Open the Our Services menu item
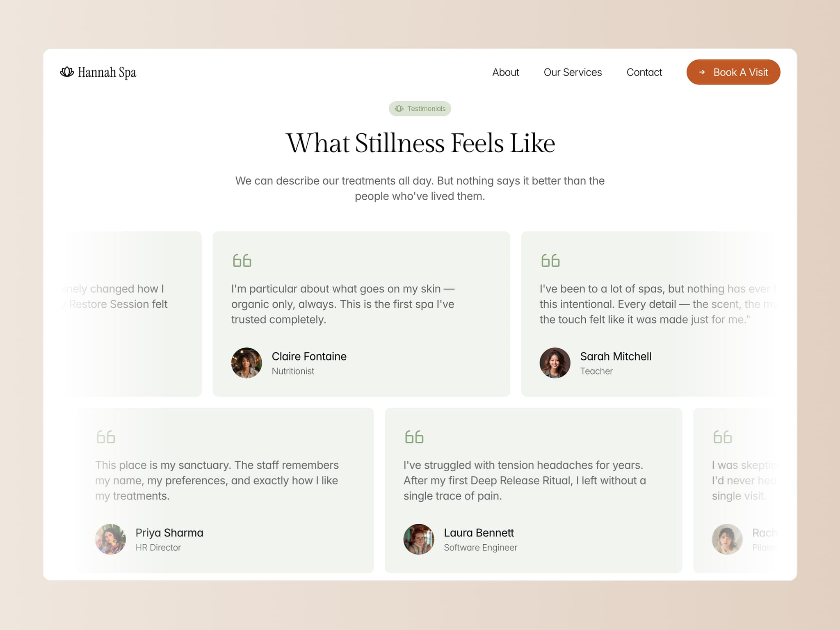This screenshot has height=630, width=840. pyautogui.click(x=573, y=72)
